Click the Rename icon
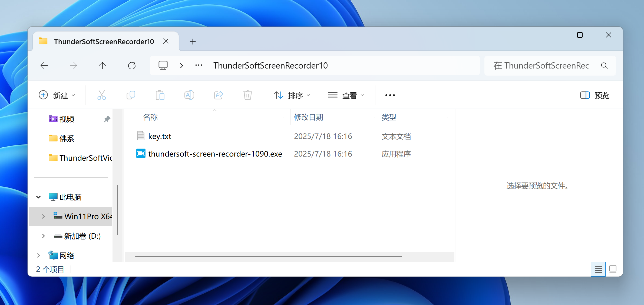The image size is (644, 305). 189,95
